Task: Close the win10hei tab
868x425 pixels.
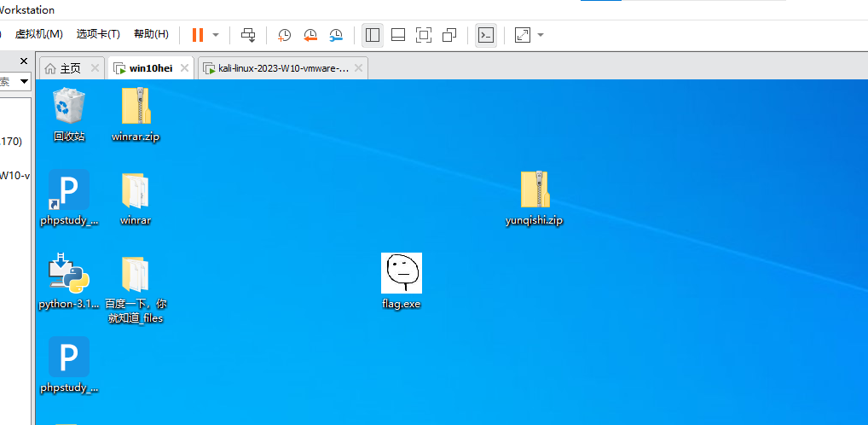Action: [185, 68]
